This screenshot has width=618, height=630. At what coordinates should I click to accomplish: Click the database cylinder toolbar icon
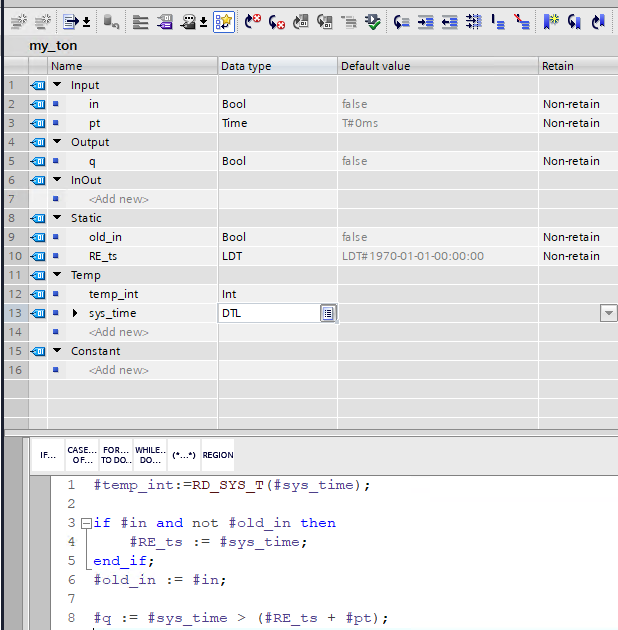(x=111, y=20)
